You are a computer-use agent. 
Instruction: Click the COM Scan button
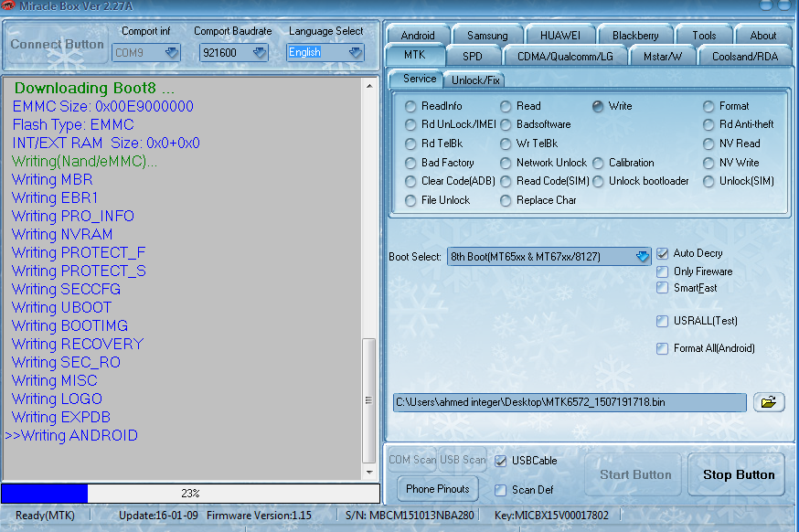click(x=412, y=460)
